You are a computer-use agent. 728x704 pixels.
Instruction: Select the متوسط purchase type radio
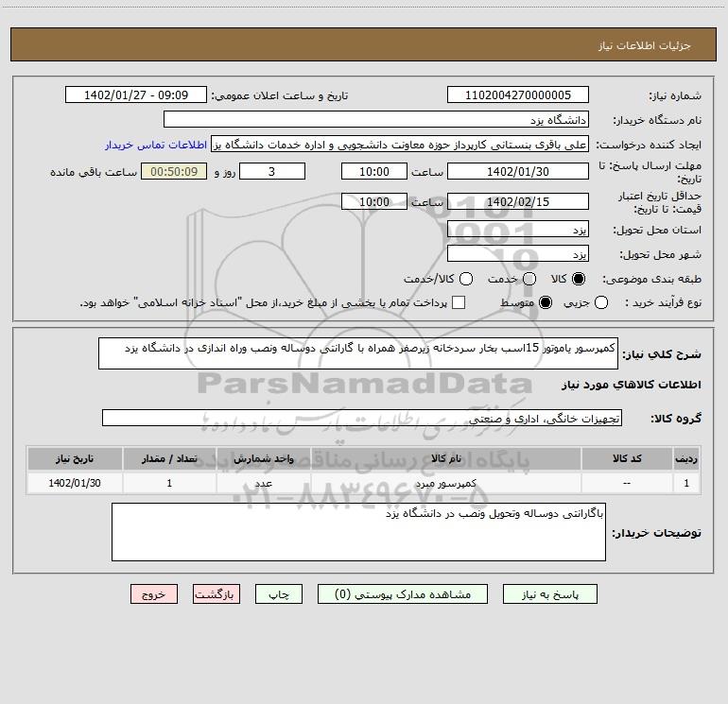[546, 302]
